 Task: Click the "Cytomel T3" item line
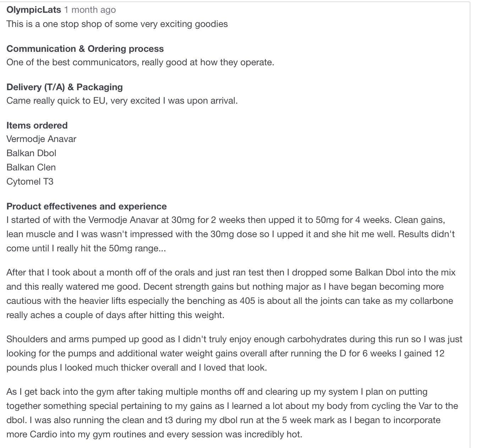(30, 182)
